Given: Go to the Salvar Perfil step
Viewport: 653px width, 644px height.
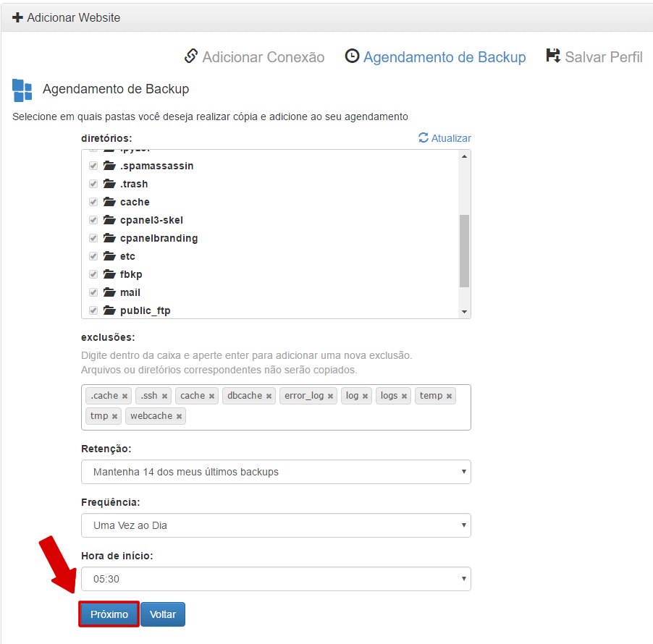Looking at the screenshot, I should (x=594, y=56).
